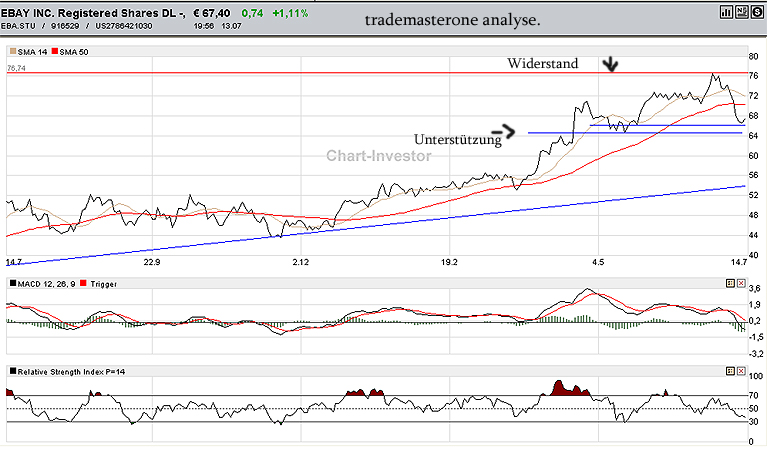Viewport: 767px width, 450px height.
Task: Click the 30 RSI axis label
Action: tap(754, 422)
